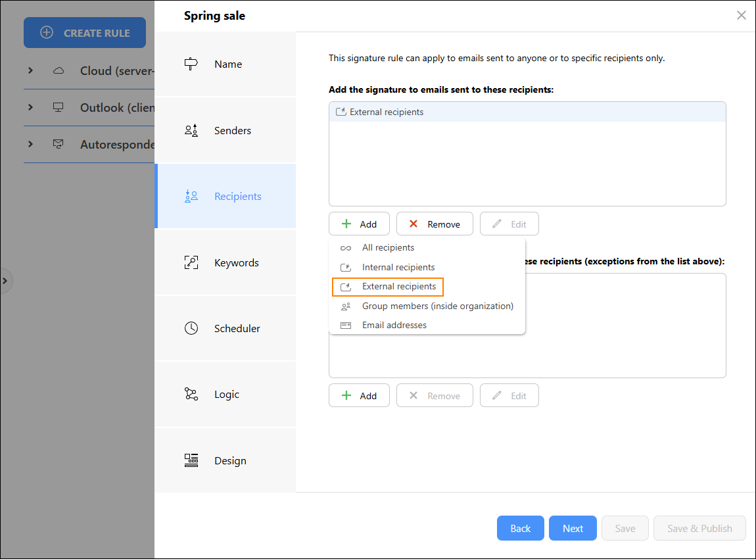Choose All recipients from the menu

(427, 247)
